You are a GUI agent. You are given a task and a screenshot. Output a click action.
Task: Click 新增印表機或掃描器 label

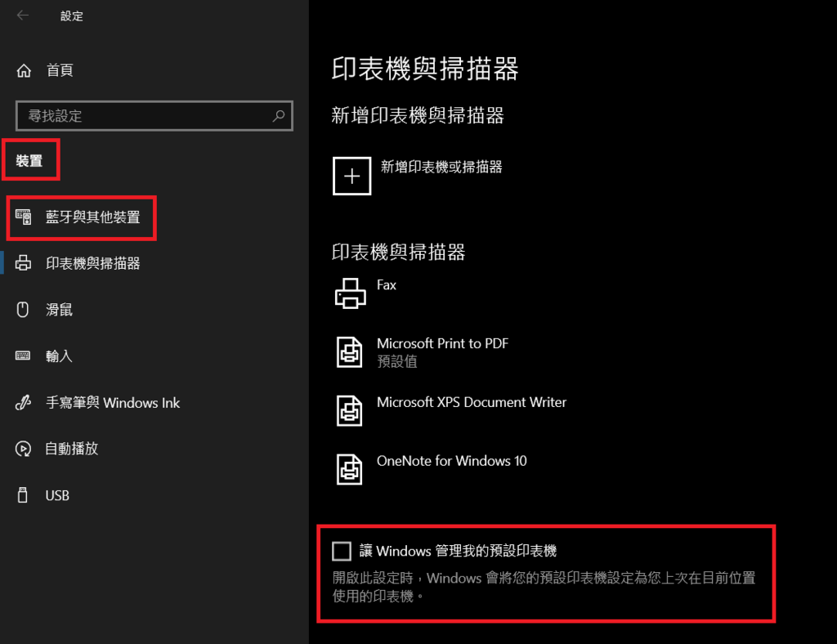click(441, 167)
